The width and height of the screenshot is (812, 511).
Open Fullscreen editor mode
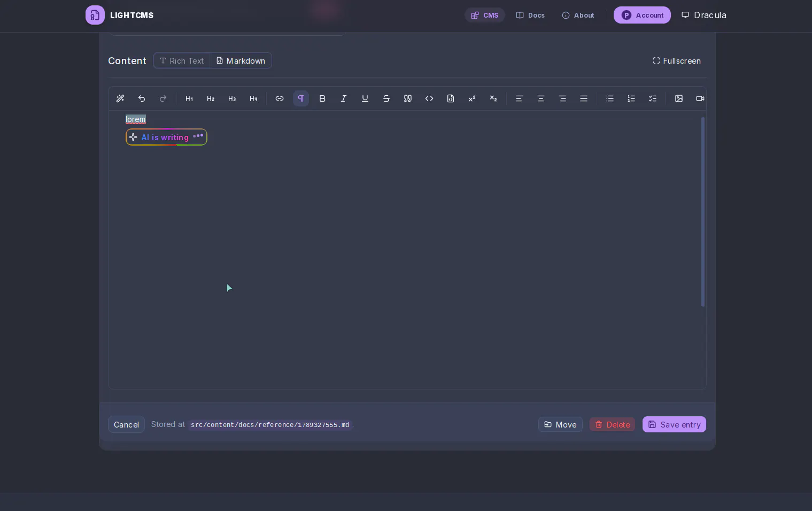click(677, 61)
